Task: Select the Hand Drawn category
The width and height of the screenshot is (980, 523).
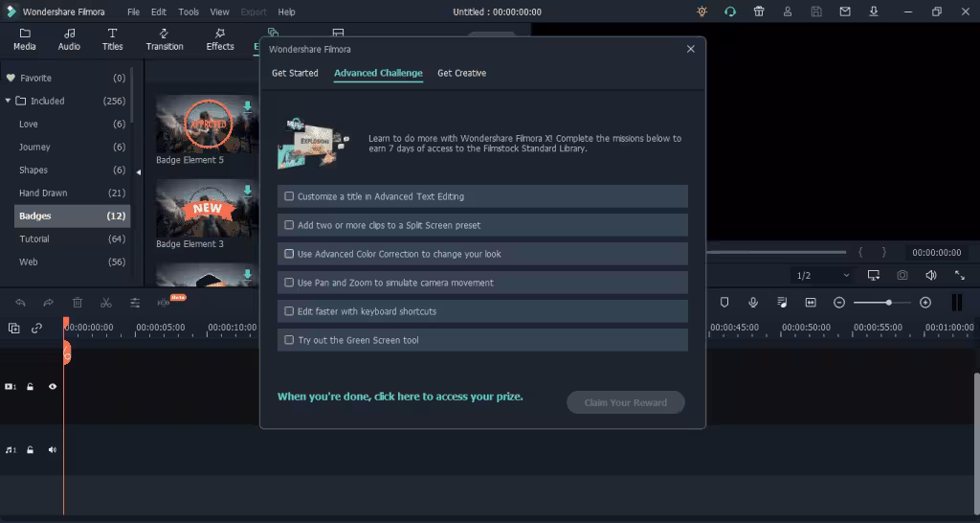Action: point(72,193)
